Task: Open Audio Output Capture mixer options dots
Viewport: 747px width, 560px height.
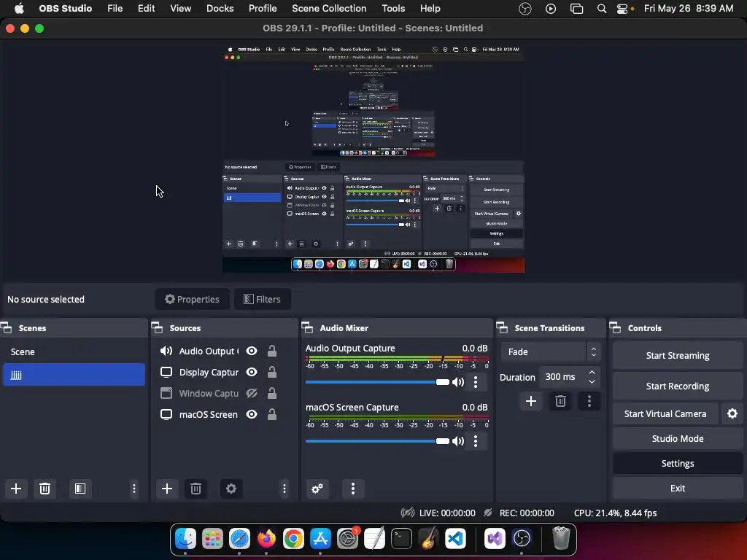Action: click(476, 382)
